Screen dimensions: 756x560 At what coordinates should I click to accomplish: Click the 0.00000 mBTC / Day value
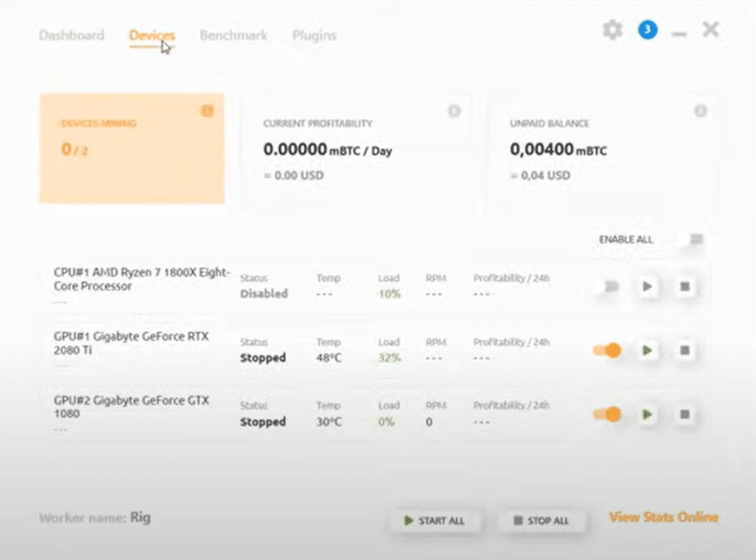coord(328,150)
